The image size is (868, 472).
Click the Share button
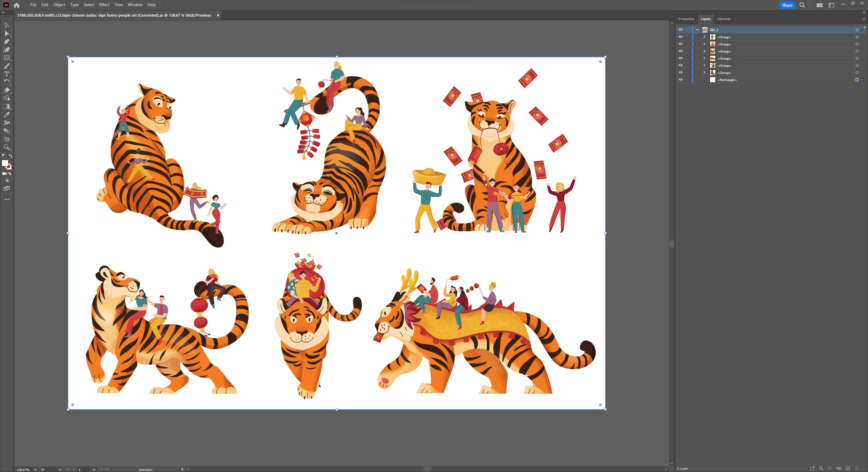pos(787,5)
